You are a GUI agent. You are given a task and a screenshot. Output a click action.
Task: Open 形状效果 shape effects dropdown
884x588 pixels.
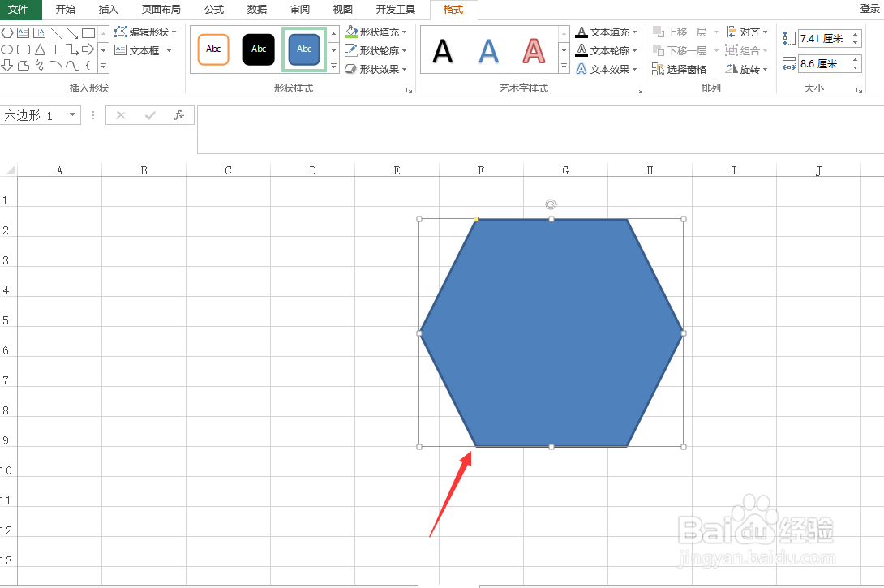tap(376, 69)
